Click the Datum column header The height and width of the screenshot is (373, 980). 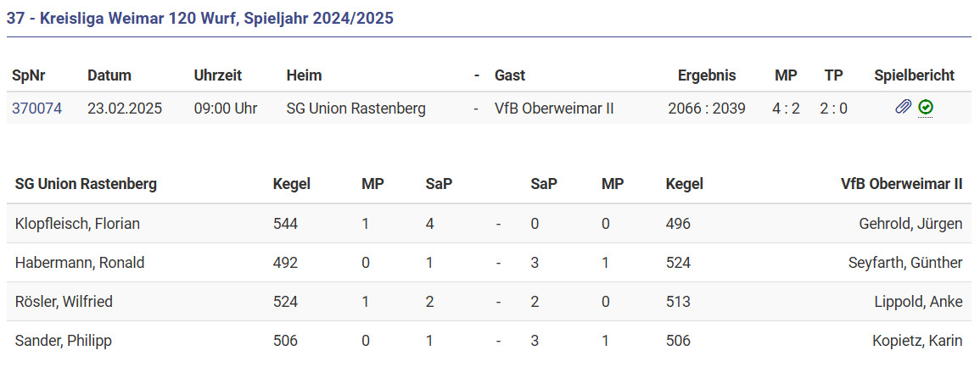pyautogui.click(x=109, y=75)
